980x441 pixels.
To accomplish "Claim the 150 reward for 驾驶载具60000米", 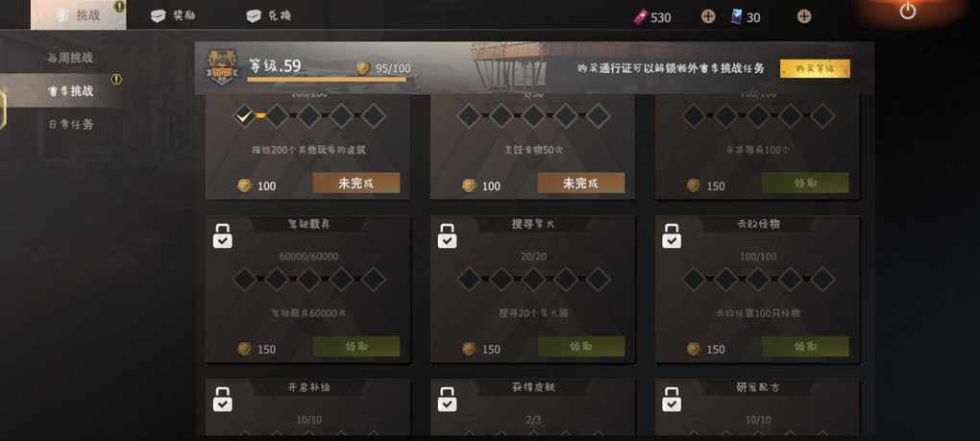I will (x=355, y=346).
